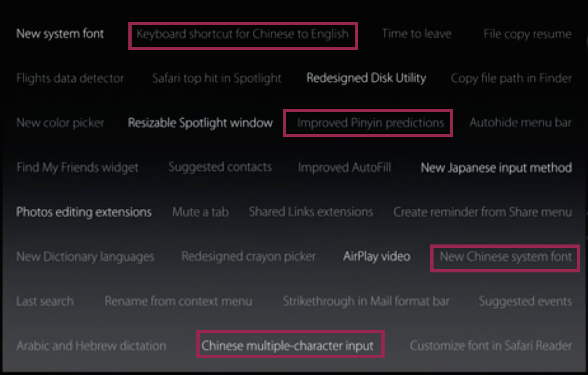Select the 'Flights data detector' text
This screenshot has width=588, height=375.
tap(70, 78)
